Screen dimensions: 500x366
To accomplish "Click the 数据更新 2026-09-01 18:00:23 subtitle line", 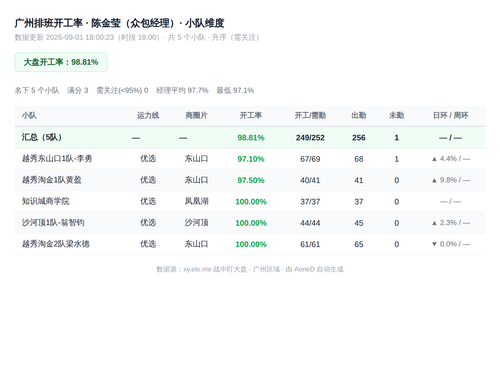I will point(137,37).
